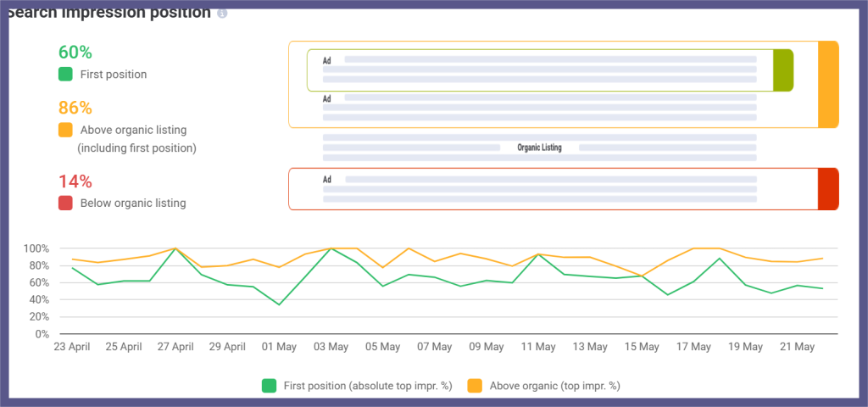Select the 60% first position value
The image size is (868, 407).
pyautogui.click(x=75, y=52)
